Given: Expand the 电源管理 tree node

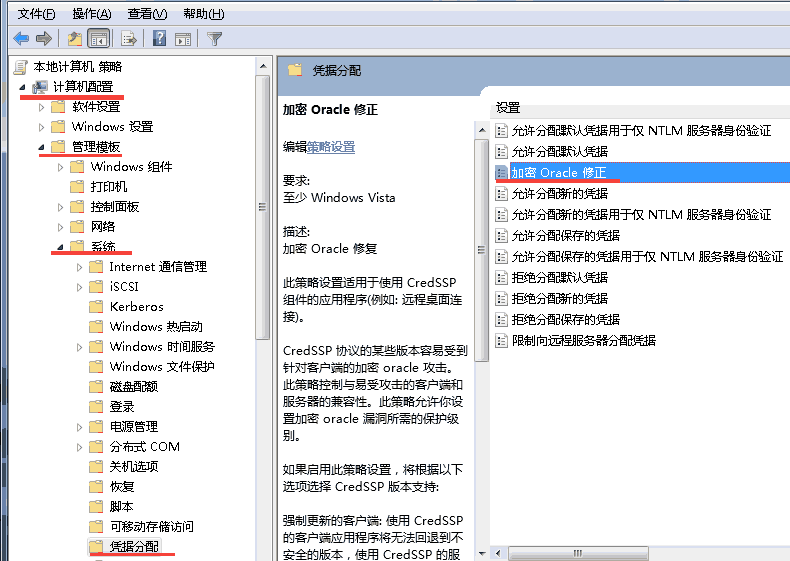Looking at the screenshot, I should coord(79,427).
